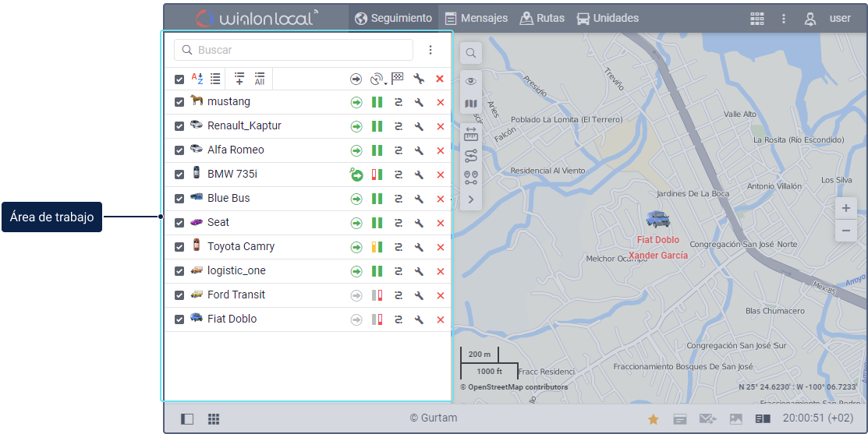This screenshot has width=868, height=434.
Task: Open the Rutas tab
Action: pos(542,18)
